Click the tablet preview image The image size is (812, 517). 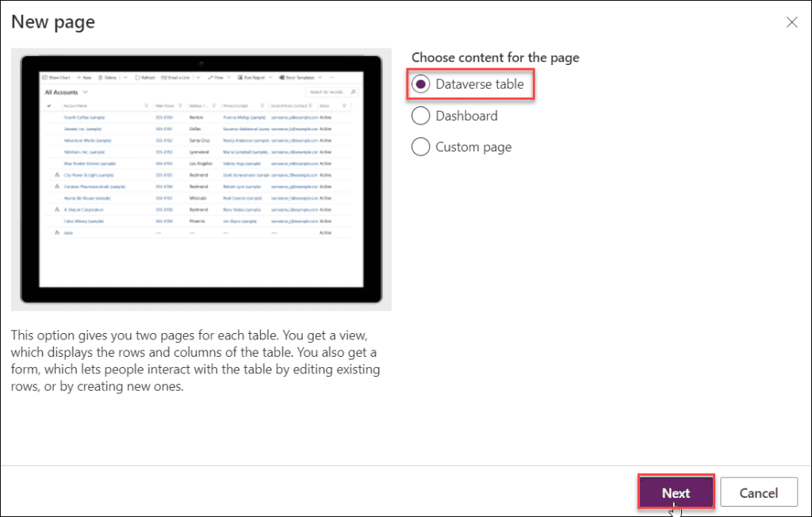pos(201,179)
